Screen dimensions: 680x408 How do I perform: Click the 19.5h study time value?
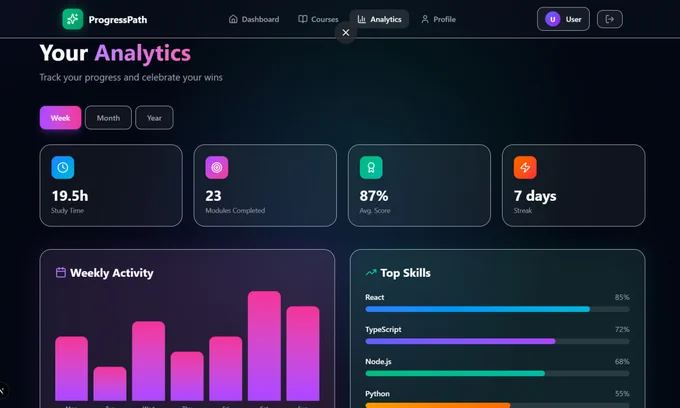tap(70, 196)
